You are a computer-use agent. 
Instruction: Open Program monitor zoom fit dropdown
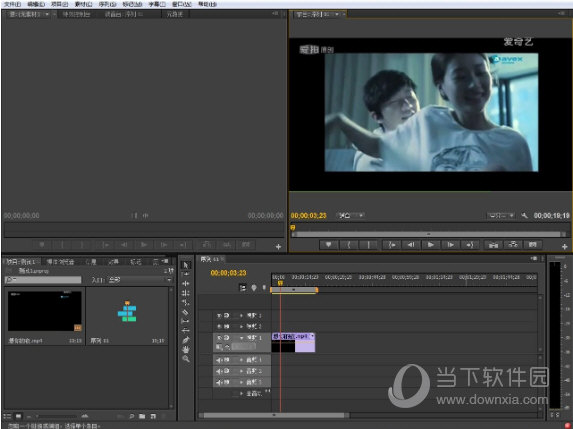(350, 216)
